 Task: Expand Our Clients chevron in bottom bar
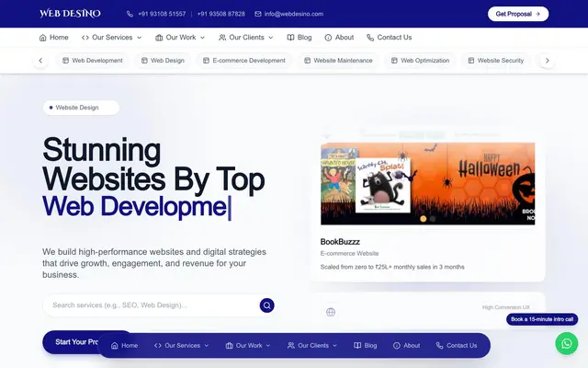[x=334, y=346]
